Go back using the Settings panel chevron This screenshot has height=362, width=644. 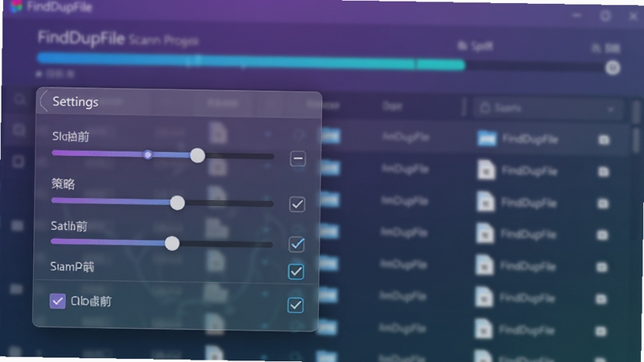(43, 101)
